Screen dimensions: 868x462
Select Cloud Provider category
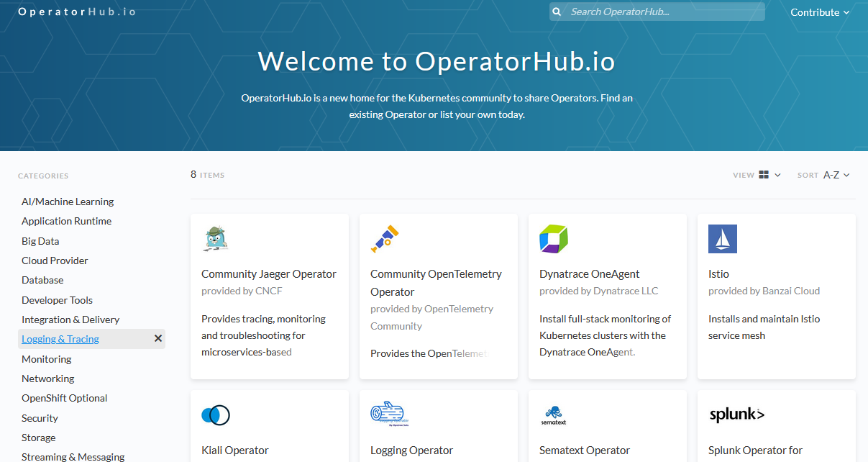55,261
